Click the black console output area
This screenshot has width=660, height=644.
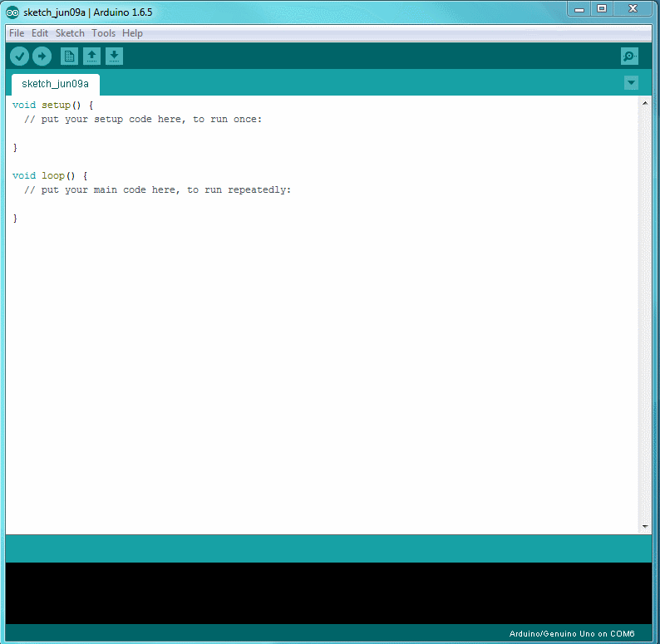[328, 593]
